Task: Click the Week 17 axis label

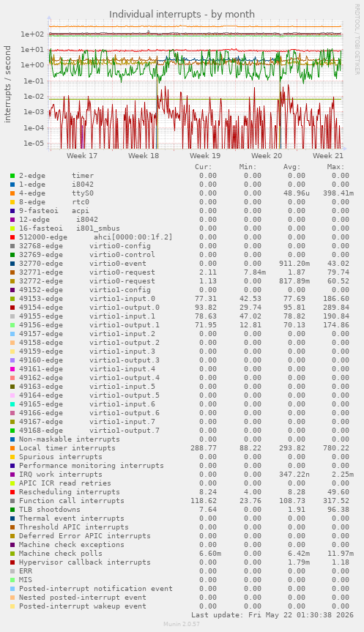Action: click(82, 155)
